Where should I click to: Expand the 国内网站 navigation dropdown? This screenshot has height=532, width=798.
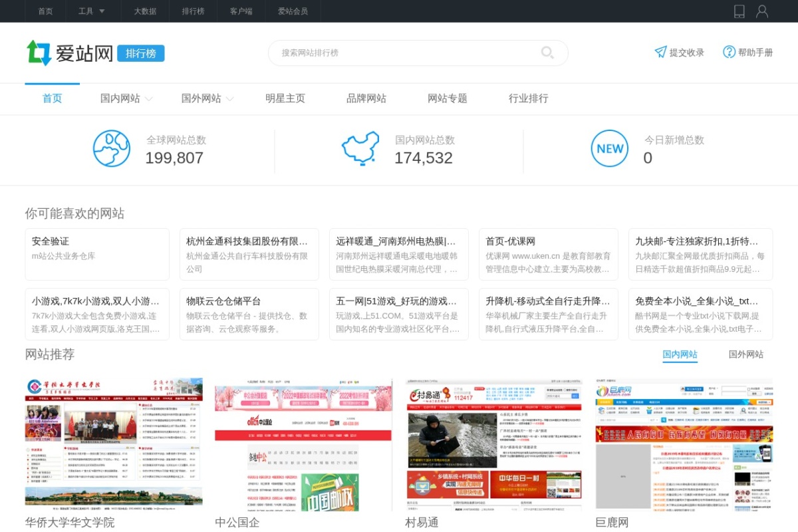point(126,98)
